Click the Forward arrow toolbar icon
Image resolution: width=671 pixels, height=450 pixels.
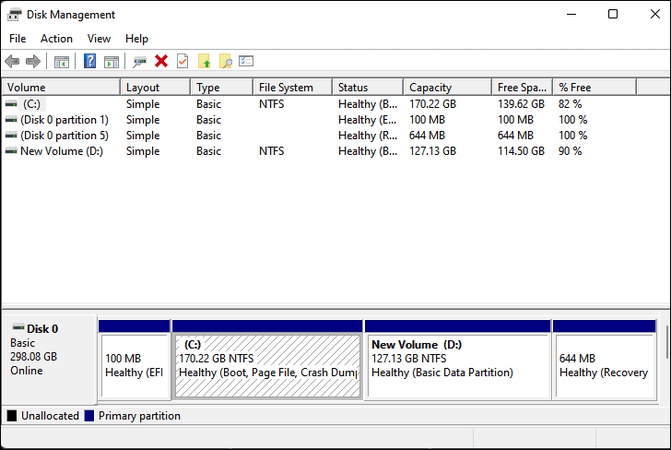click(33, 61)
